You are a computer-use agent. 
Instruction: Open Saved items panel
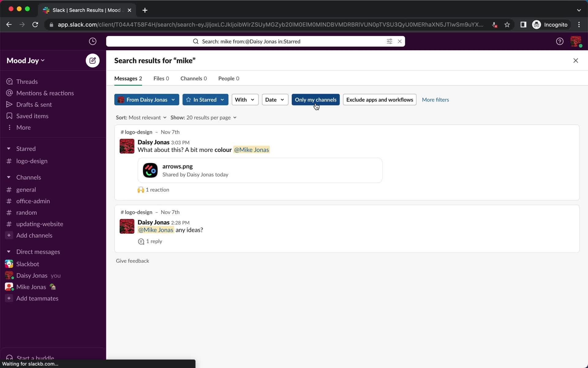(x=32, y=116)
